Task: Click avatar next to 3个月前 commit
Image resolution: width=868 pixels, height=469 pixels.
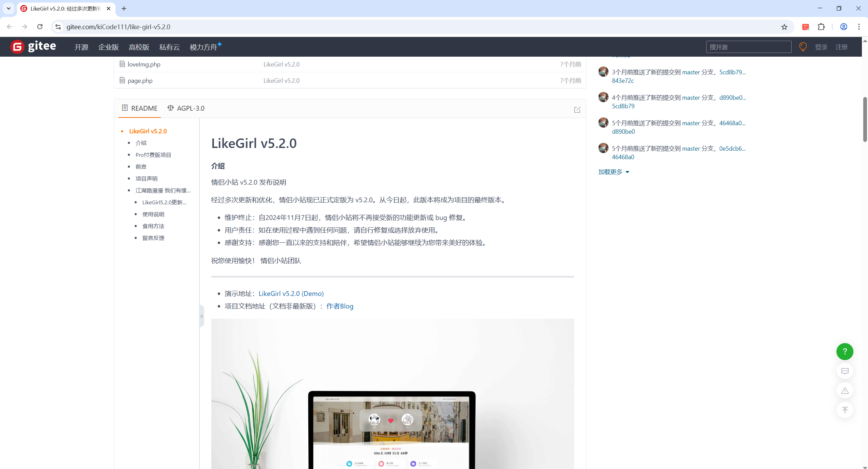Action: pyautogui.click(x=603, y=72)
